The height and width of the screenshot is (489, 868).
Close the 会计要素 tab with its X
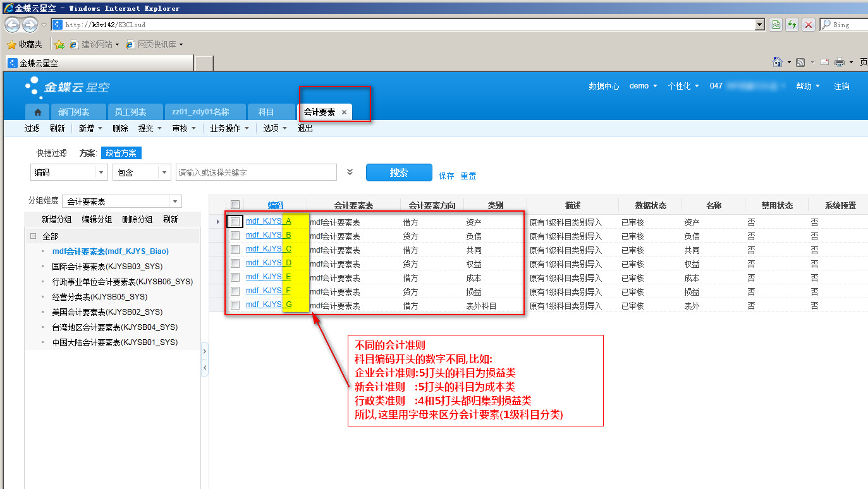[344, 112]
